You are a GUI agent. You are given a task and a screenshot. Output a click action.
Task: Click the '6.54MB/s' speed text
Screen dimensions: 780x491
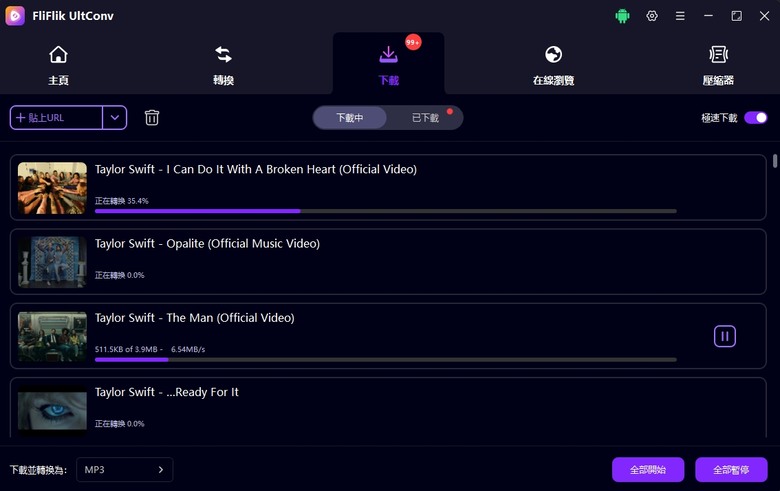pos(188,349)
